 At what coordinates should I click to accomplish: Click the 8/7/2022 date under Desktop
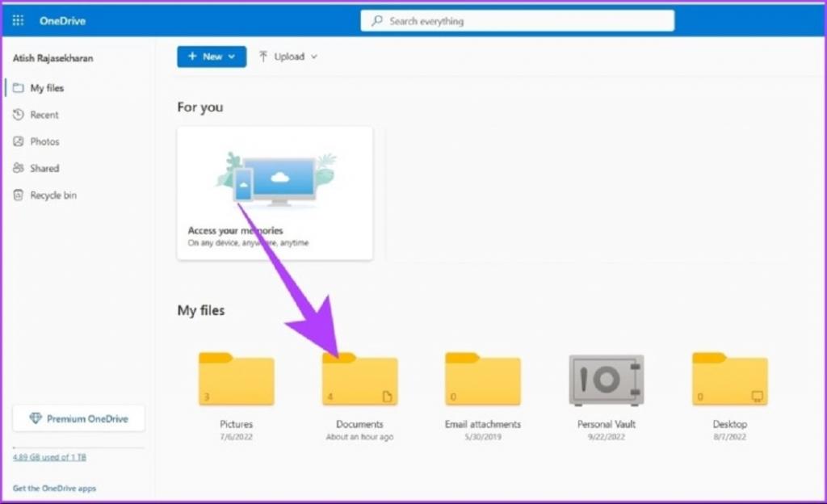[730, 437]
